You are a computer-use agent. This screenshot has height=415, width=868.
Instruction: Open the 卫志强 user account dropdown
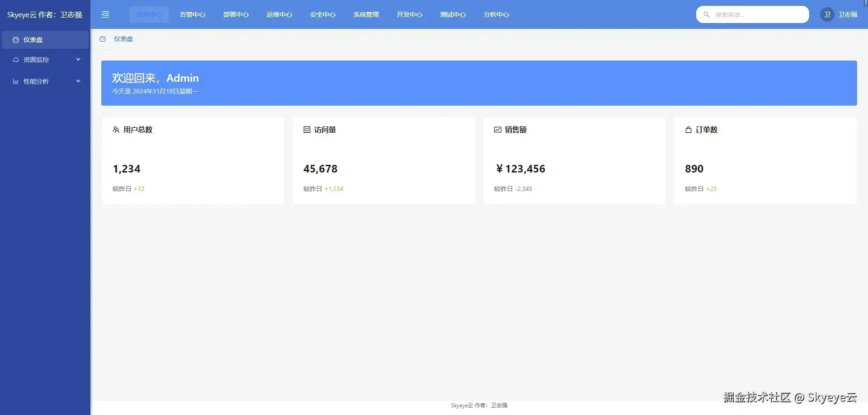point(839,14)
